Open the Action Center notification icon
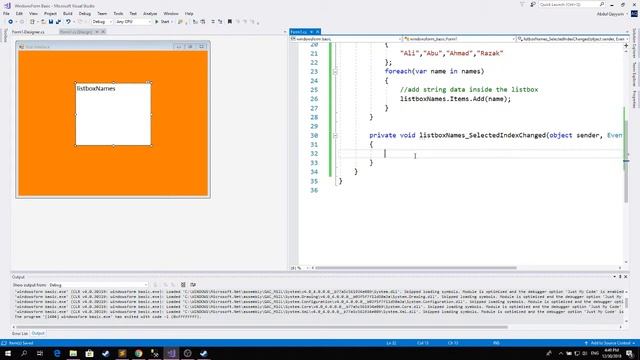 (629, 353)
